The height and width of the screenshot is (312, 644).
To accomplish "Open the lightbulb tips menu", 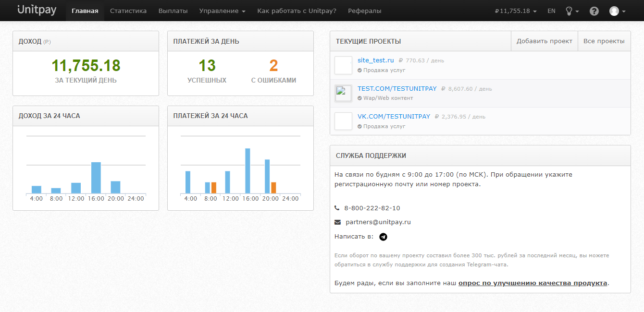I will (x=572, y=11).
